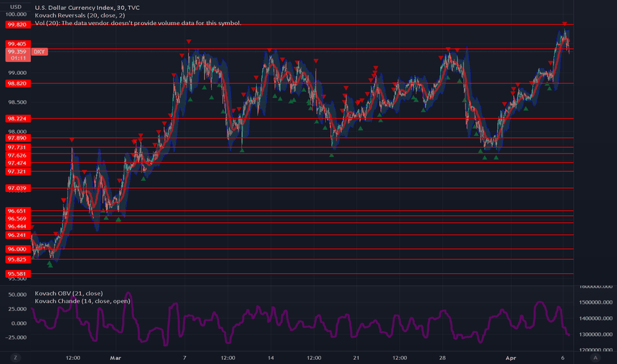Click the 7 date label on the time axis

185,357
